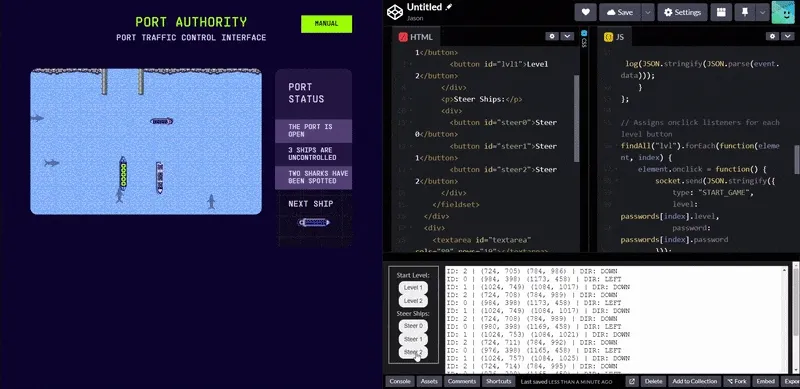Open the HTML panel dropdown chevron
This screenshot has height=389, width=800.
click(567, 36)
